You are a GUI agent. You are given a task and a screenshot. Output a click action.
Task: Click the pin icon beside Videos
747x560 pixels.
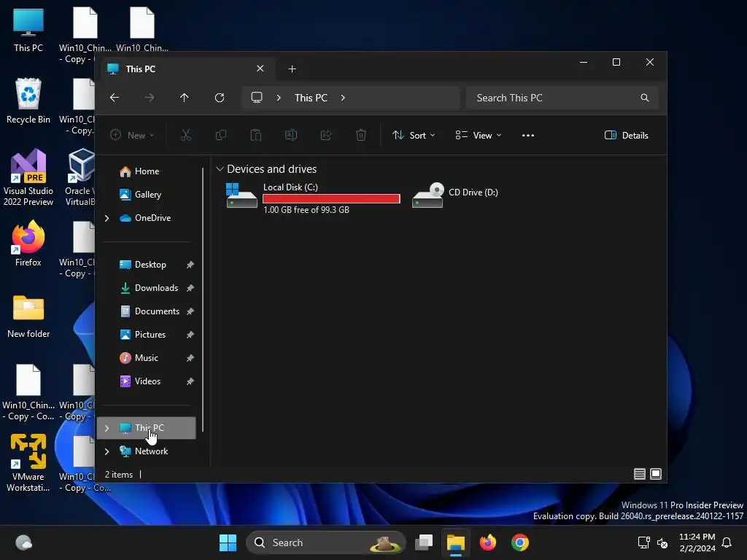point(190,381)
